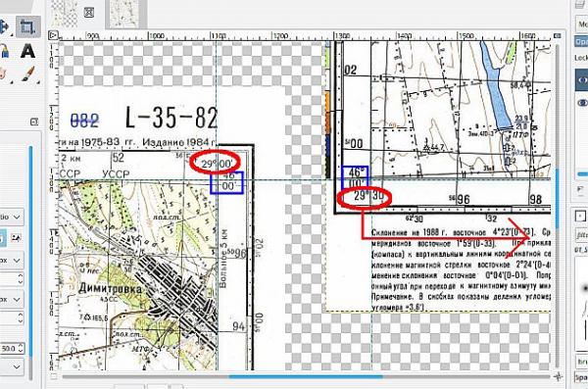Click the horizontal canvas scrollbar
Screen dimensions: 588x389
coord(306,376)
